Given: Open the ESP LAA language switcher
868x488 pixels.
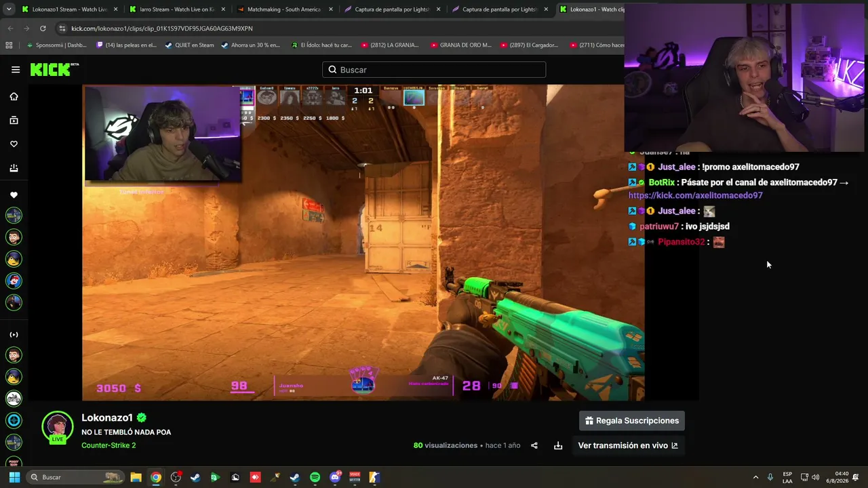Looking at the screenshot, I should click(787, 477).
